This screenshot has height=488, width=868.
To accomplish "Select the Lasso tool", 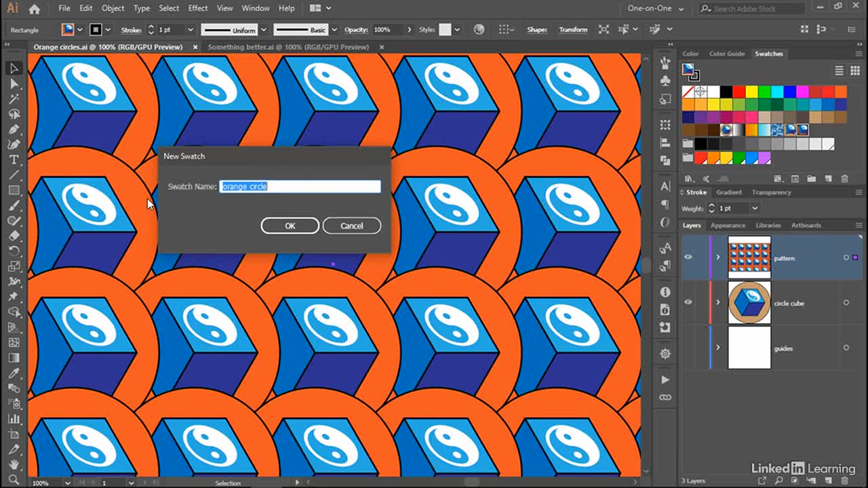I will [14, 114].
